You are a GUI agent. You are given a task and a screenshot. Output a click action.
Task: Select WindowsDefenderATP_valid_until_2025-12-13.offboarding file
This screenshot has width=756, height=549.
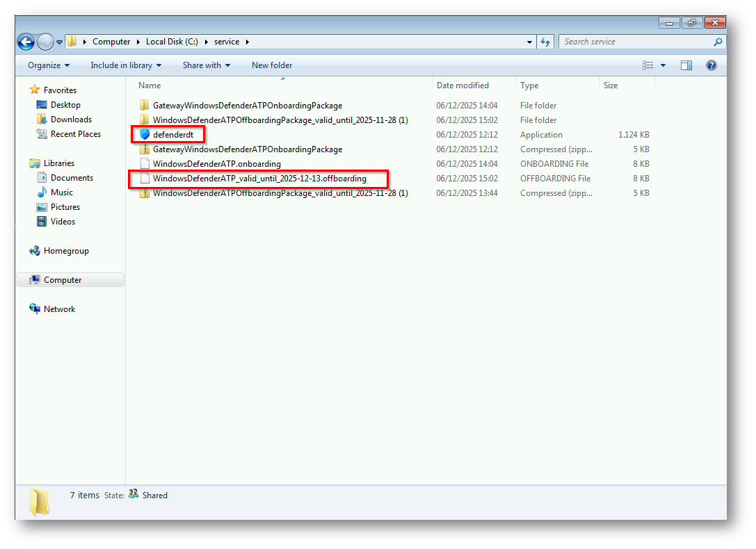pyautogui.click(x=259, y=179)
